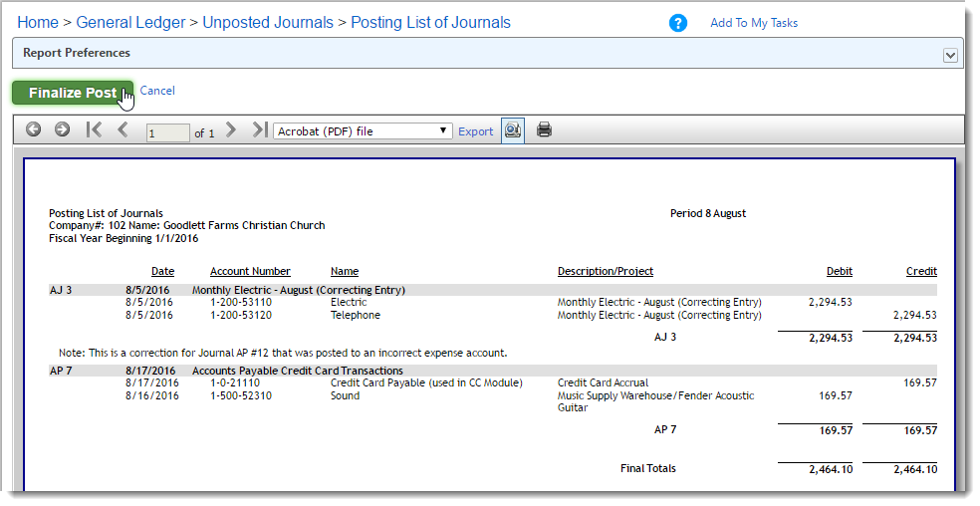Click Posting List of Journals breadcrumb

(430, 23)
